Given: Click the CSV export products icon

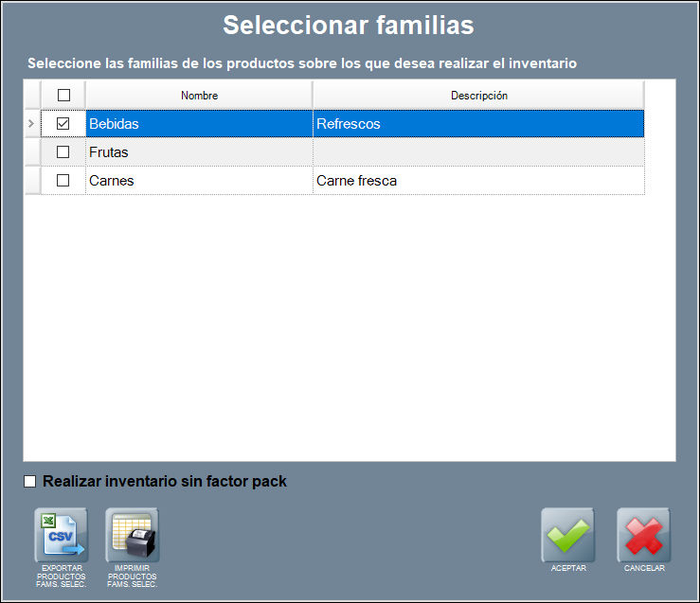Looking at the screenshot, I should [61, 536].
